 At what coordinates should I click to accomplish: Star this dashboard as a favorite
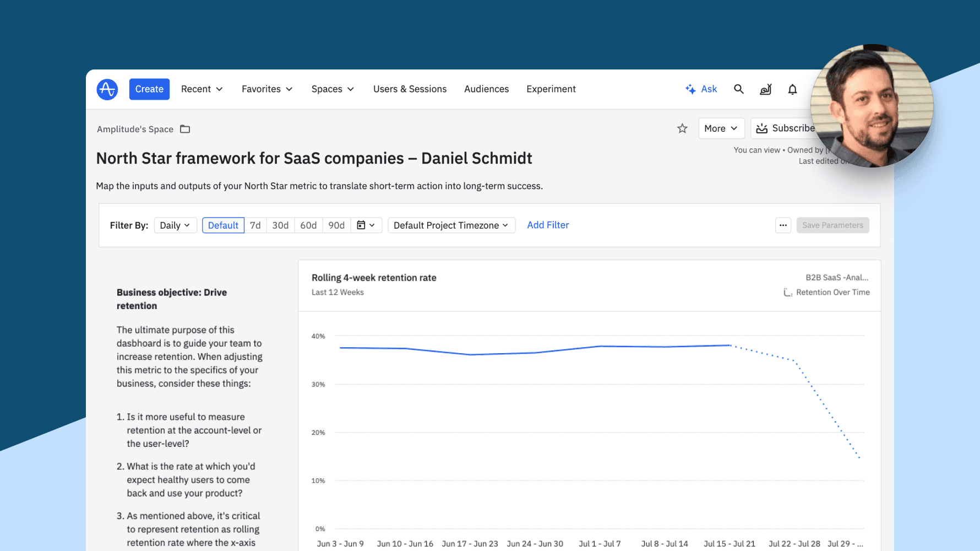[682, 128]
